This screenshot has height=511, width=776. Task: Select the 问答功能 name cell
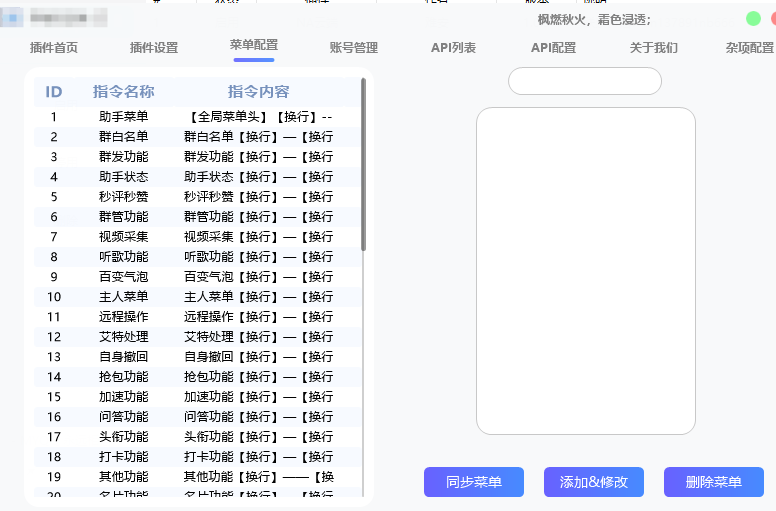click(x=123, y=417)
